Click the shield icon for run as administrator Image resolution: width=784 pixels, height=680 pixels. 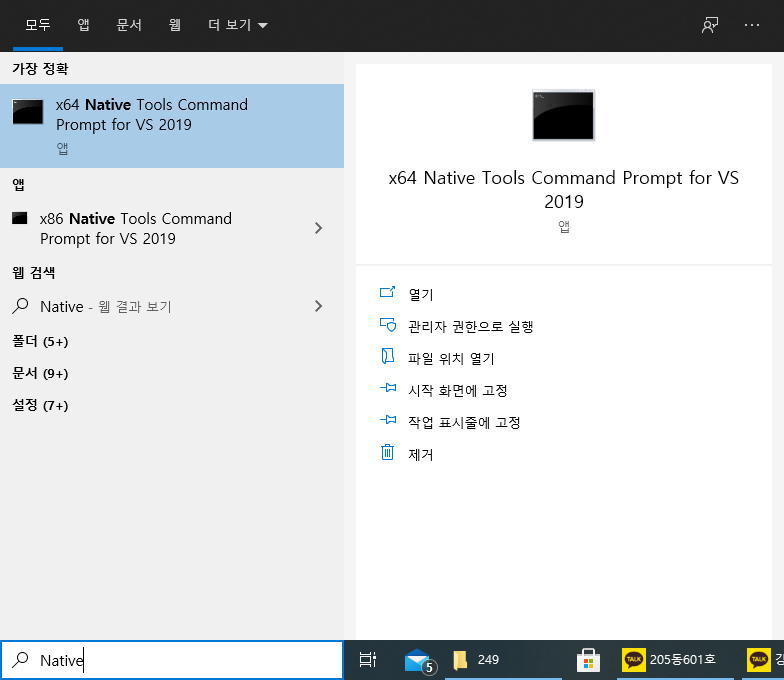(x=388, y=325)
